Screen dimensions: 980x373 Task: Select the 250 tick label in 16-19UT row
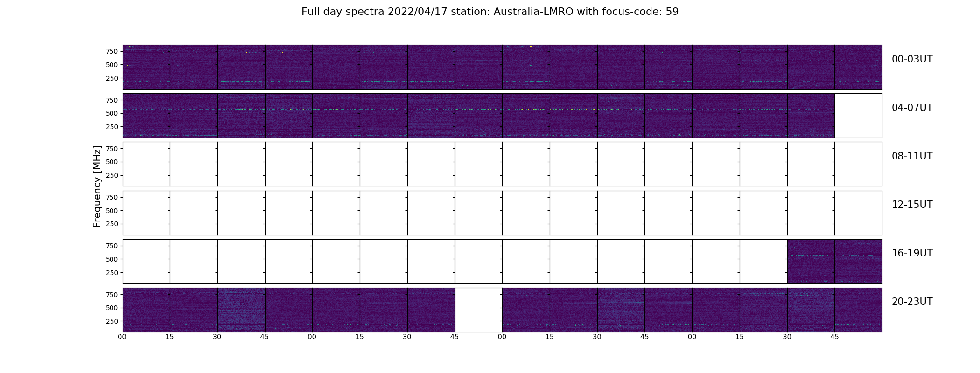(x=112, y=273)
